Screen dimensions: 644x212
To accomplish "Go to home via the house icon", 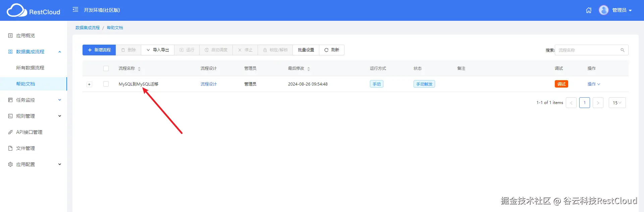I will click(x=589, y=10).
